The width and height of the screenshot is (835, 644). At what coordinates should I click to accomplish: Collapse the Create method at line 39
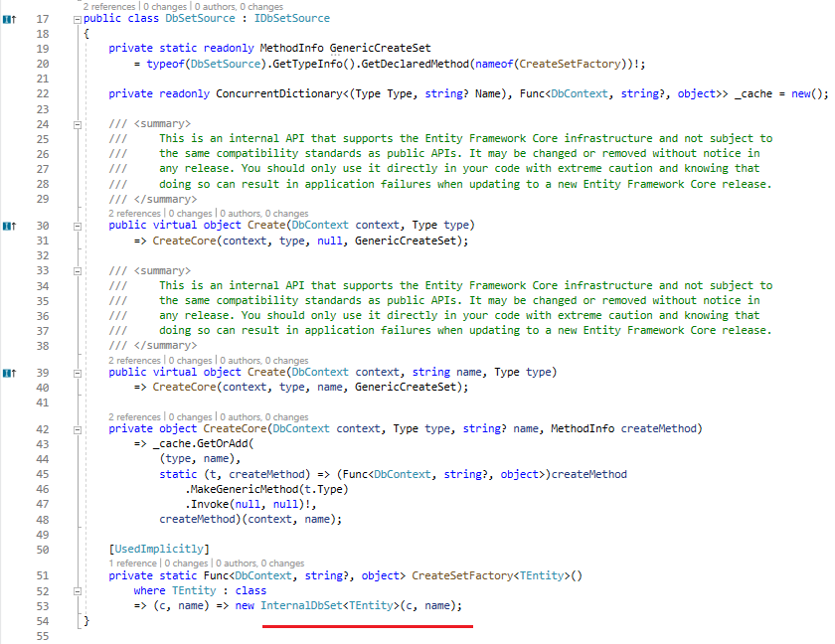coord(78,373)
